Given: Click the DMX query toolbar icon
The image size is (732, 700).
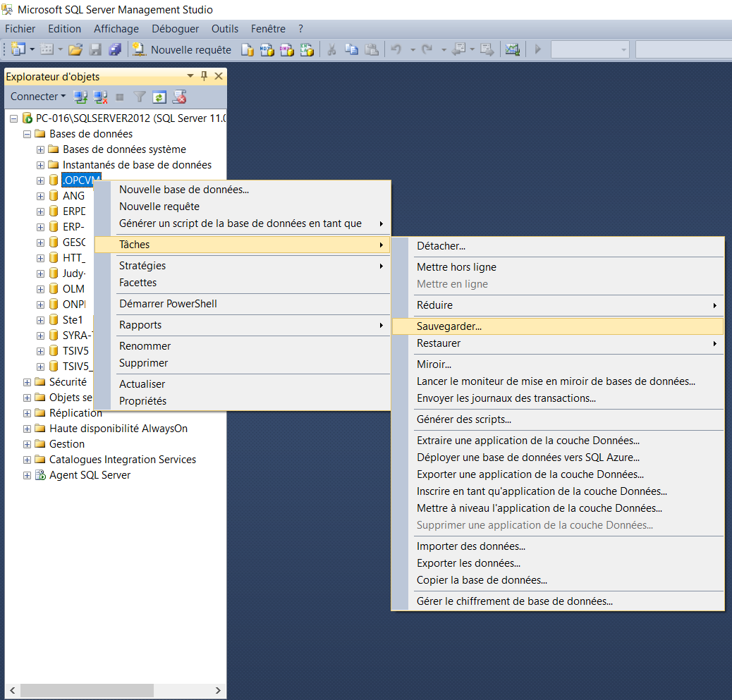Looking at the screenshot, I should pyautogui.click(x=286, y=49).
